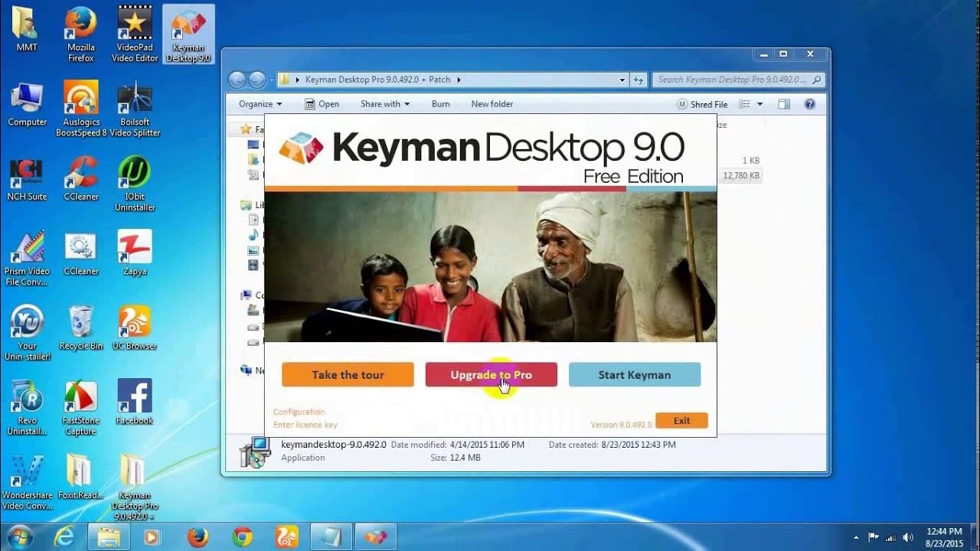Screen dimensions: 980x551
Task: Launch FastStone Capture shortcut
Action: click(x=80, y=408)
